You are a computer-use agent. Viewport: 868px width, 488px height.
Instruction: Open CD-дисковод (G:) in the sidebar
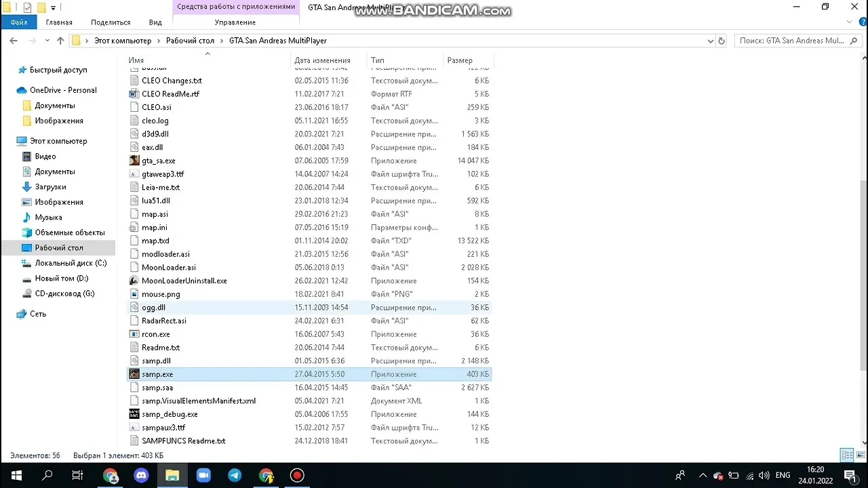click(x=64, y=293)
